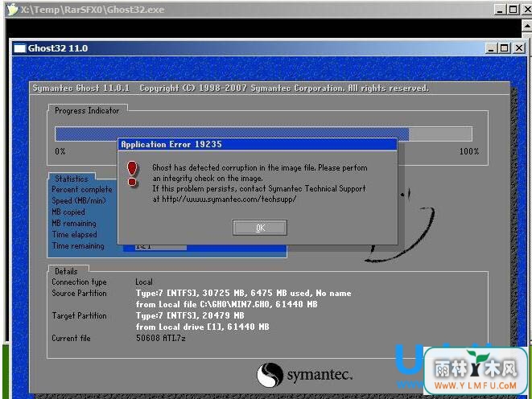The width and height of the screenshot is (532, 399).
Task: Click the 'Connection type' label
Action: (79, 282)
